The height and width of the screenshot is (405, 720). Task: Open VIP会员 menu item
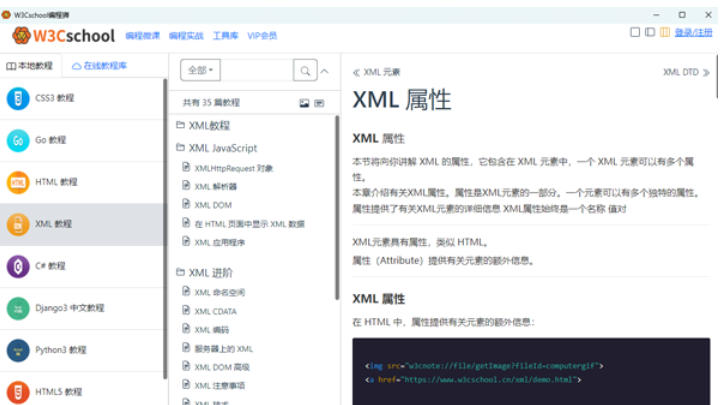pos(262,36)
